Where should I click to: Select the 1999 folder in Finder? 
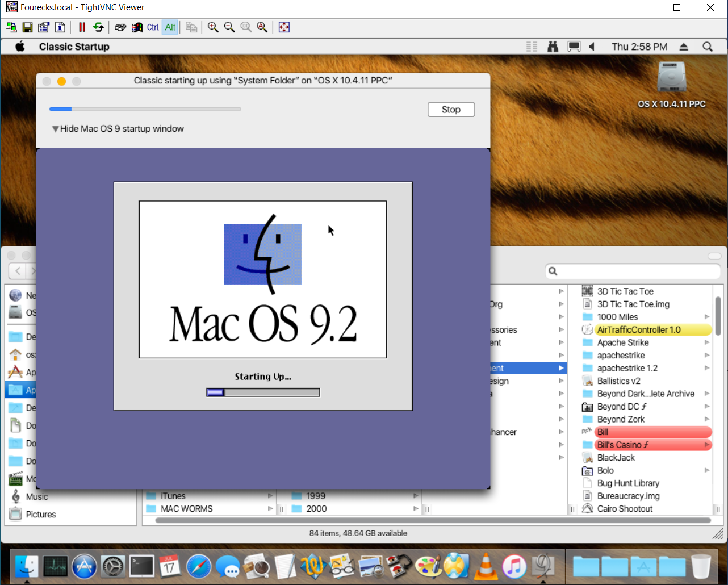316,496
